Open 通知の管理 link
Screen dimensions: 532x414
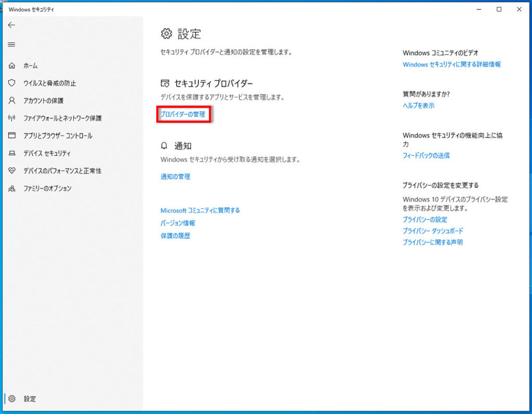175,177
